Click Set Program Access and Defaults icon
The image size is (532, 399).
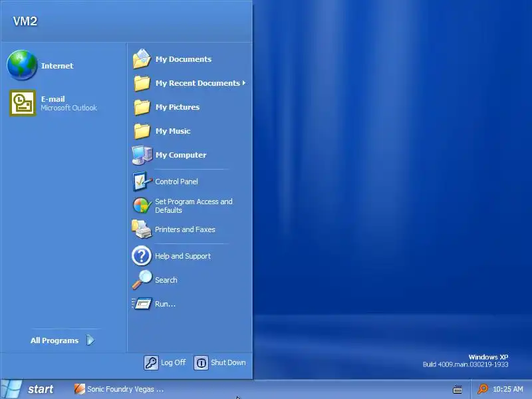click(142, 205)
